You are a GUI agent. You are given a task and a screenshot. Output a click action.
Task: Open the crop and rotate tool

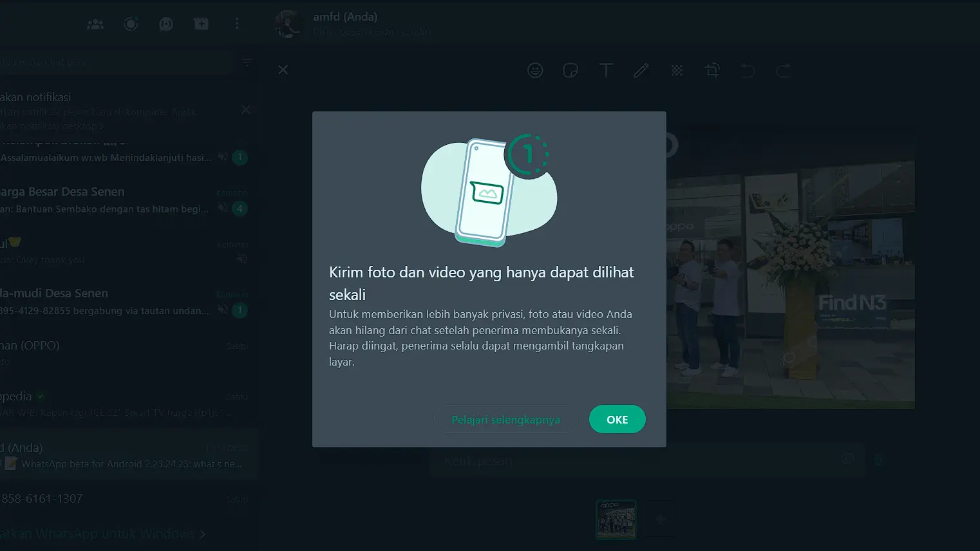712,70
